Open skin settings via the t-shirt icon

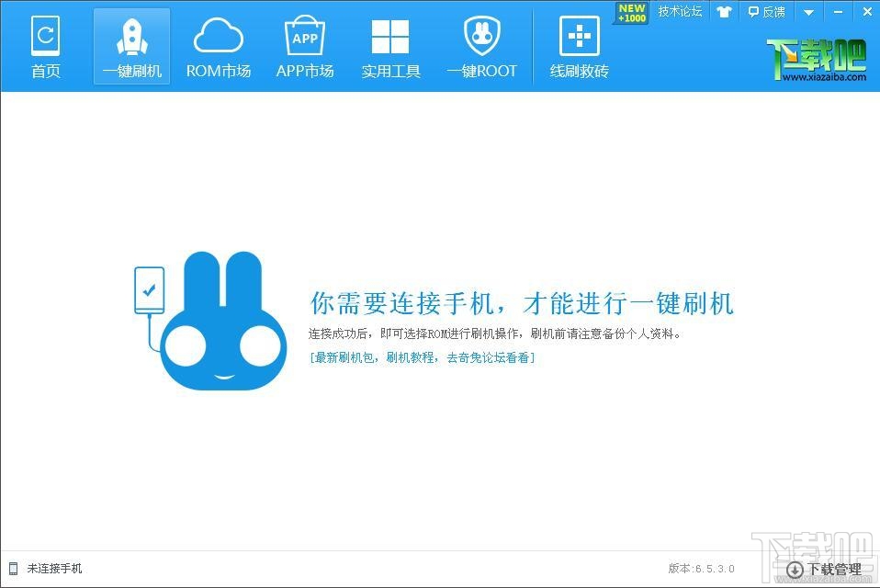(x=725, y=12)
